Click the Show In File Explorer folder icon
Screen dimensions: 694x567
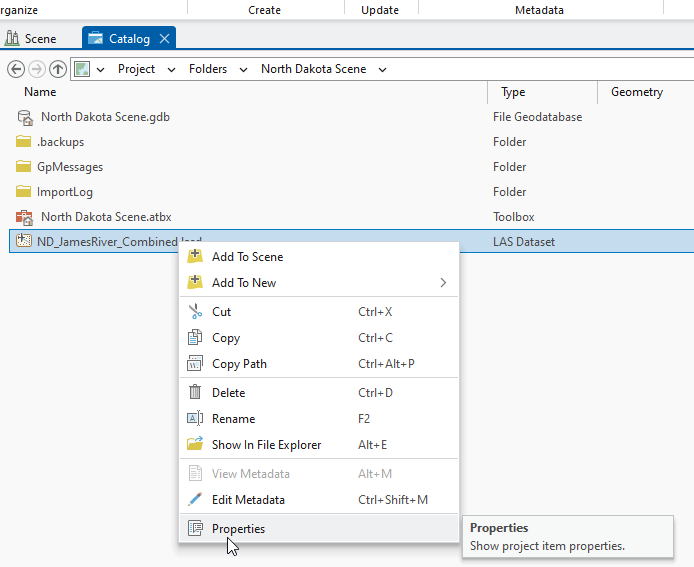(x=195, y=444)
